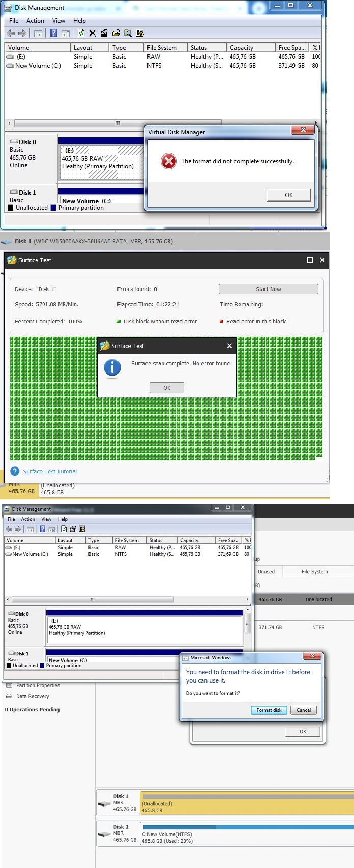This screenshot has width=354, height=868.
Task: Cancel the Microsoft Windows format prompt
Action: 304,710
